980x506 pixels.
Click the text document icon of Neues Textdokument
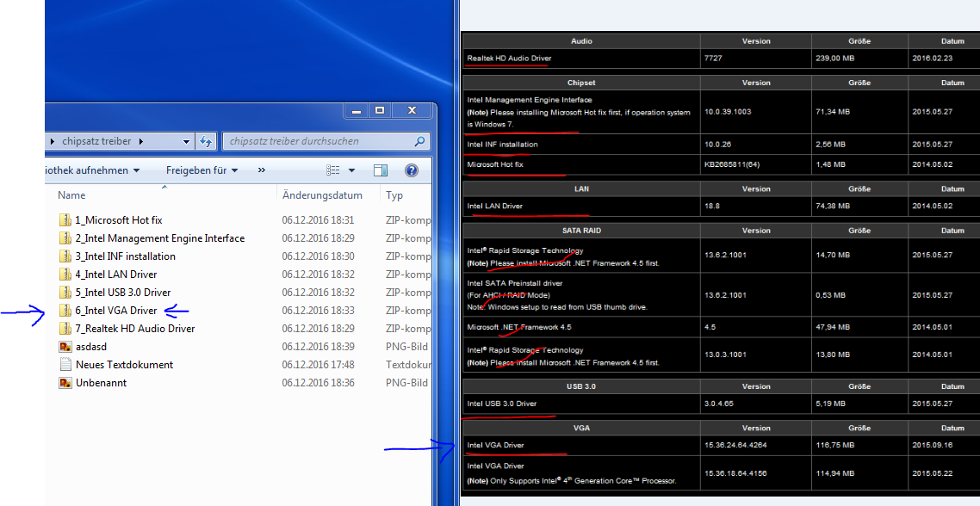[65, 365]
